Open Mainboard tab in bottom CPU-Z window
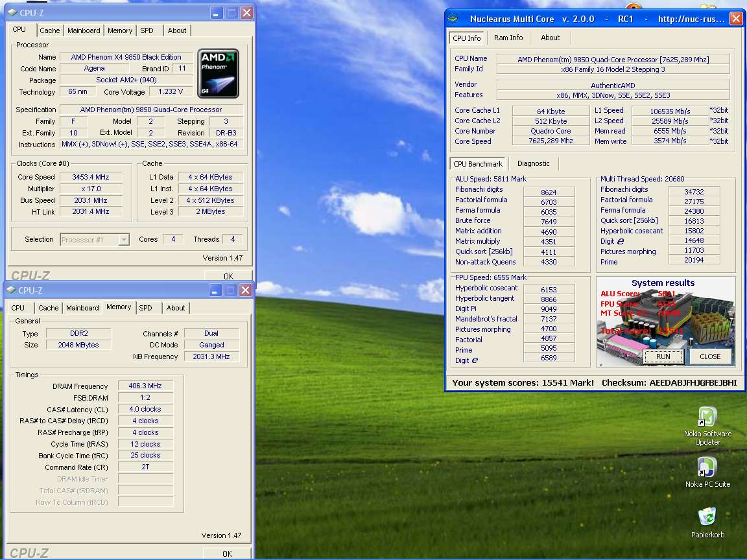The height and width of the screenshot is (560, 747). (x=82, y=308)
